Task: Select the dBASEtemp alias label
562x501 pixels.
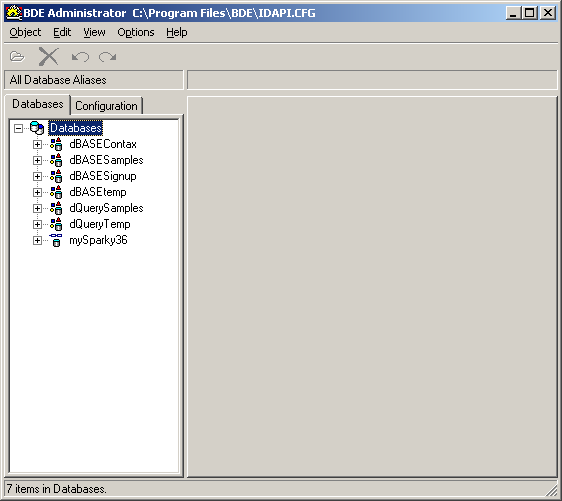Action: point(98,192)
